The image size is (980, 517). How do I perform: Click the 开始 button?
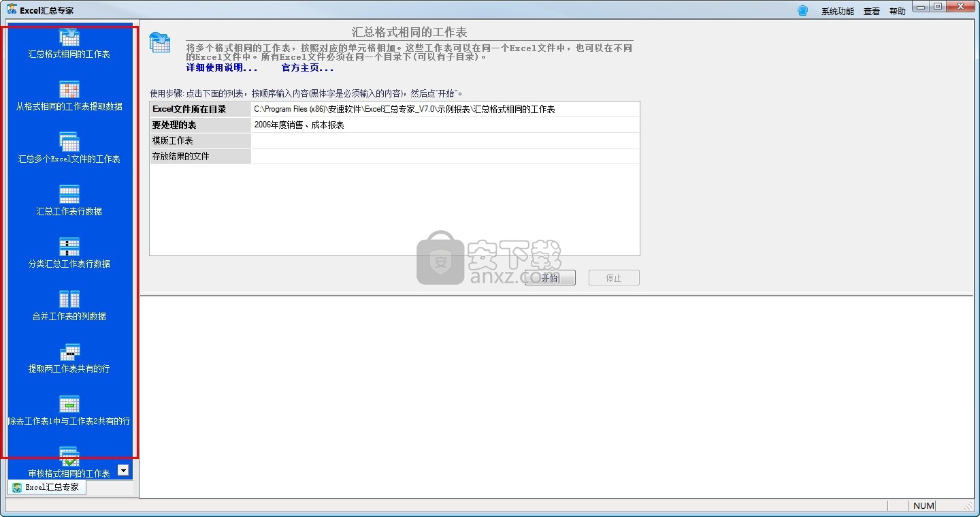point(550,278)
